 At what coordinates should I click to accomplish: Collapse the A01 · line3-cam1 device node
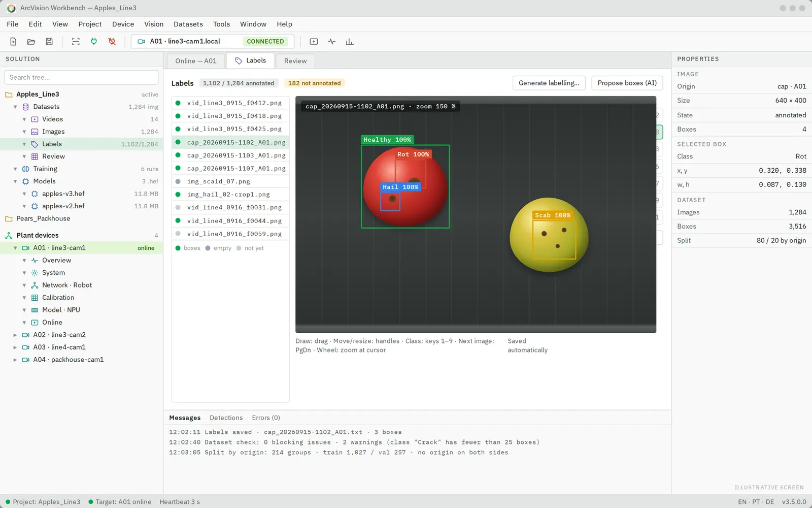click(15, 248)
